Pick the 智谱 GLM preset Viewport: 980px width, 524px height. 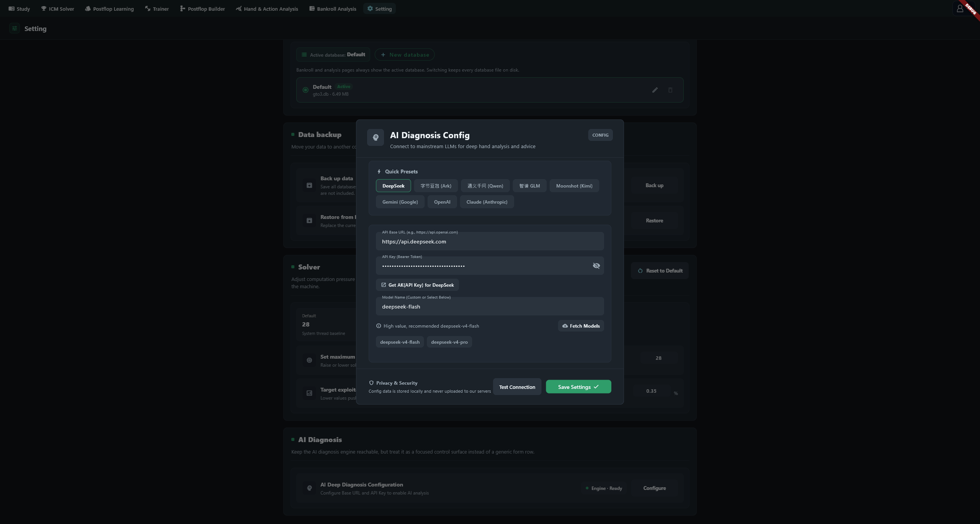tap(529, 186)
